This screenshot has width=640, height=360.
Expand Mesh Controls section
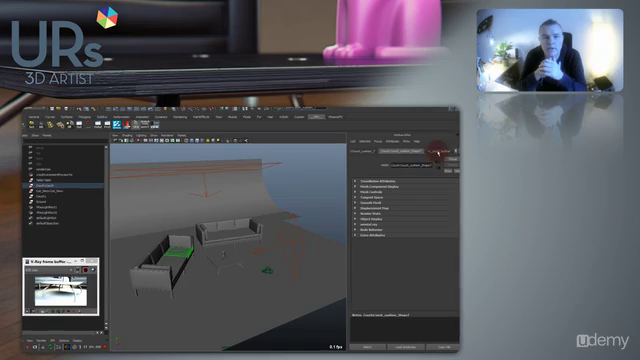[x=355, y=192]
